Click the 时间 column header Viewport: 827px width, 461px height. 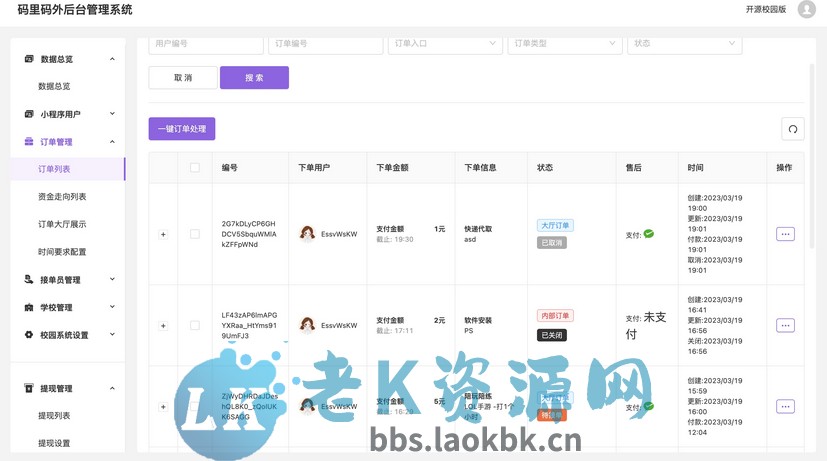pyautogui.click(x=695, y=167)
